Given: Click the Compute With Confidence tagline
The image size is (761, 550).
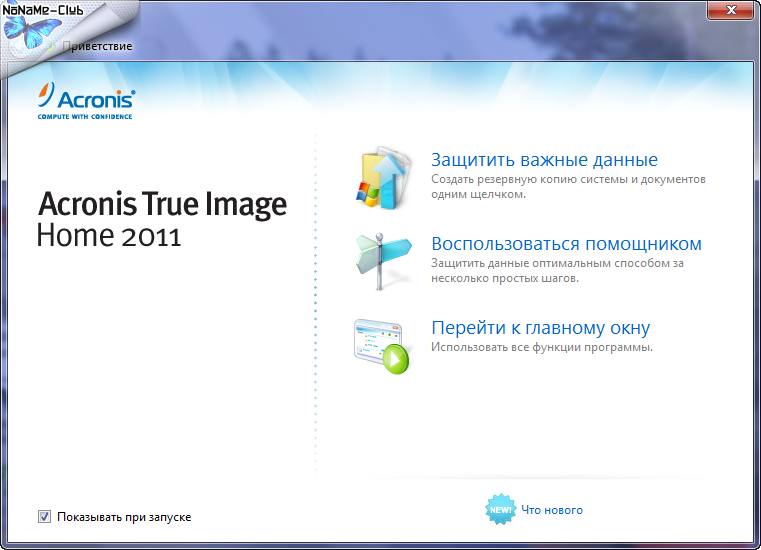Looking at the screenshot, I should pos(85,117).
